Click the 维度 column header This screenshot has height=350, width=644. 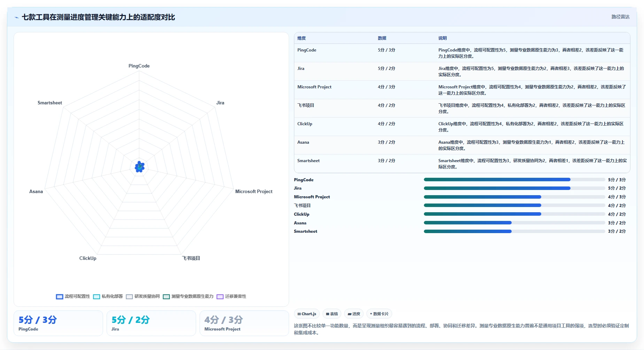[x=302, y=38]
